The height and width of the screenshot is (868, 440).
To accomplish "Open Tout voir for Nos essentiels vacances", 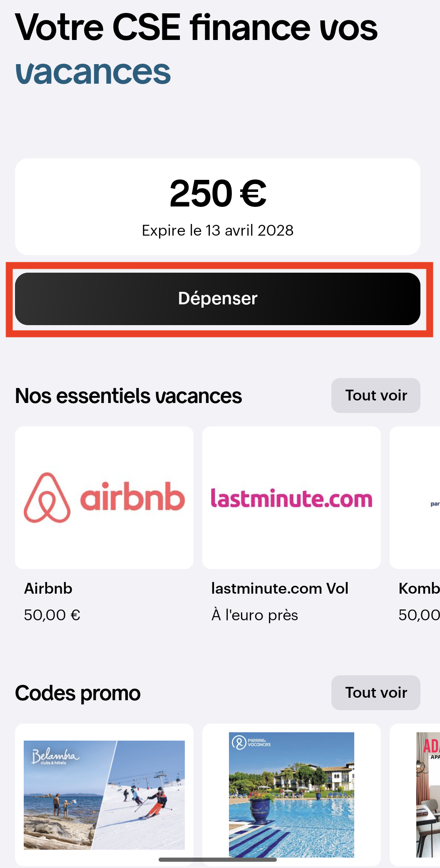I will [x=375, y=395].
